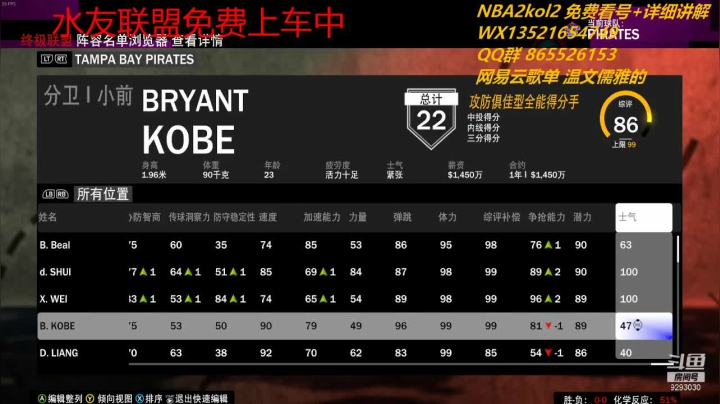Click the 攻防俱佳型全能得分手 archetype text
The width and height of the screenshot is (720, 404).
[524, 102]
